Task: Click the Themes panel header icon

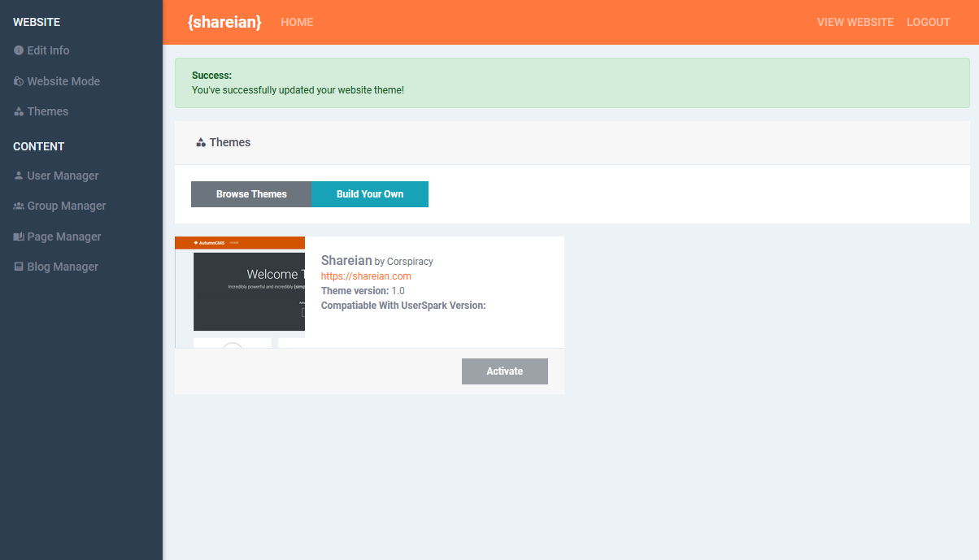Action: click(x=201, y=142)
